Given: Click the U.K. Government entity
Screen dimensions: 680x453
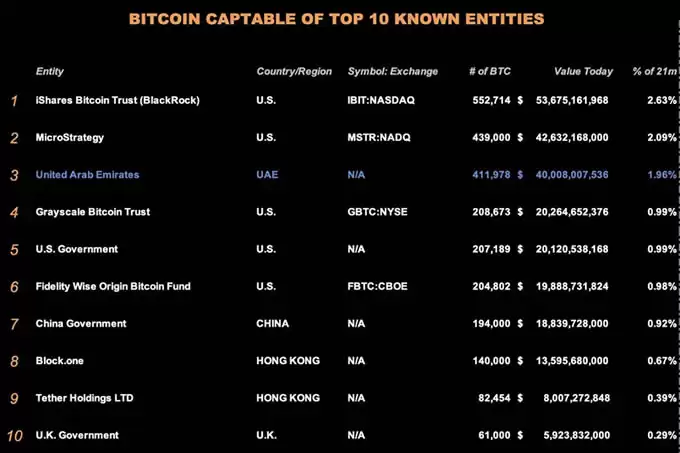Looking at the screenshot, I should click(x=77, y=435).
